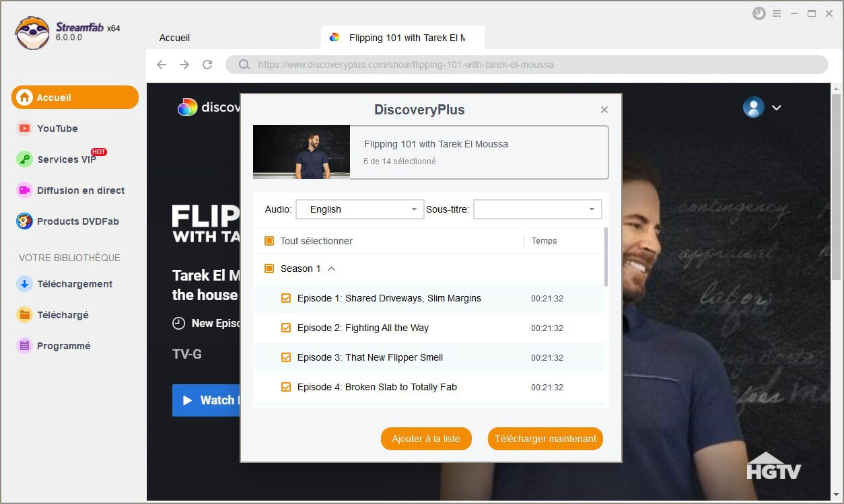
Task: Uncheck Episode 1: Shared Driveways, Slim Margins
Action: click(286, 298)
